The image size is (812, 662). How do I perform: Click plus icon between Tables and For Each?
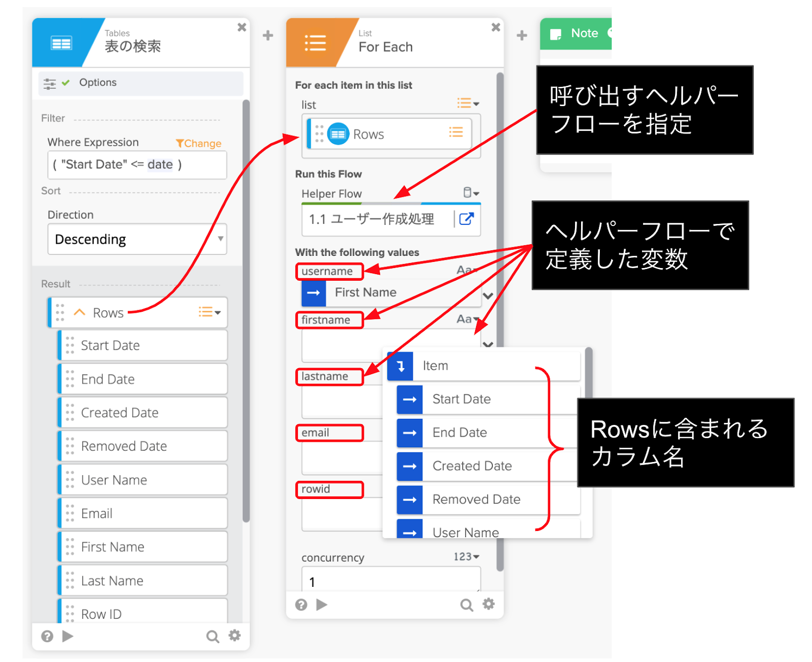coord(268,36)
